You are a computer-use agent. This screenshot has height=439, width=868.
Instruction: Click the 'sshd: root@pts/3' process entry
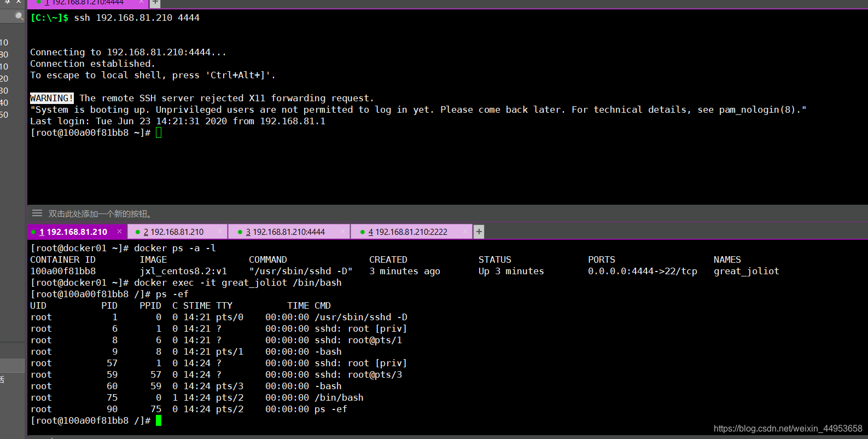[x=358, y=374]
